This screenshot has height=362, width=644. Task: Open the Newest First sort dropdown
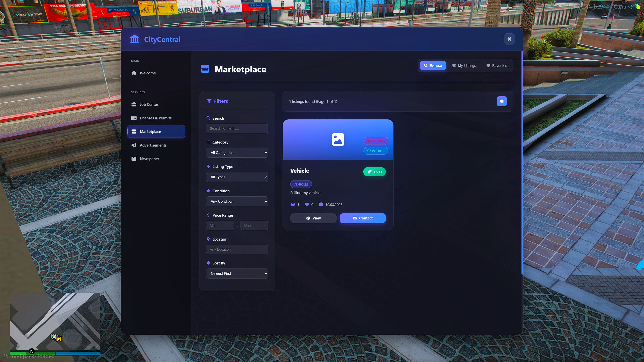[237, 274]
